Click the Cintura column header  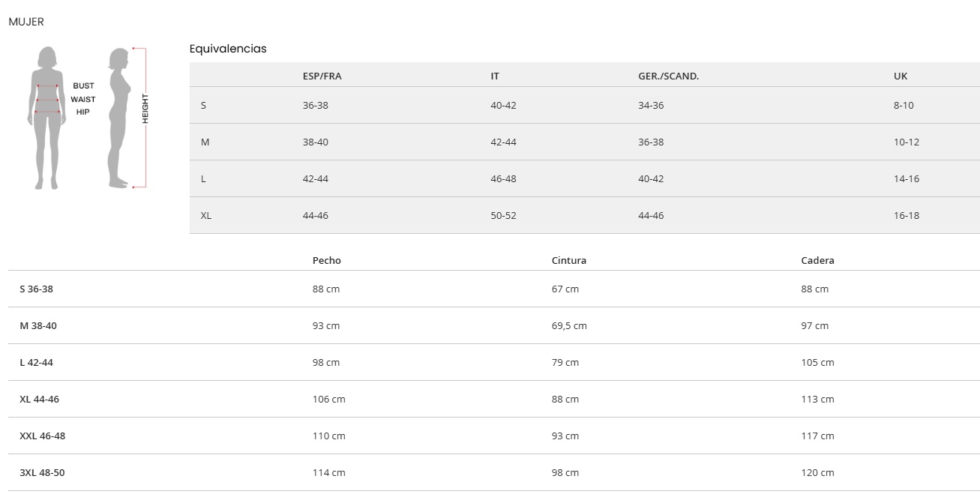(x=569, y=261)
